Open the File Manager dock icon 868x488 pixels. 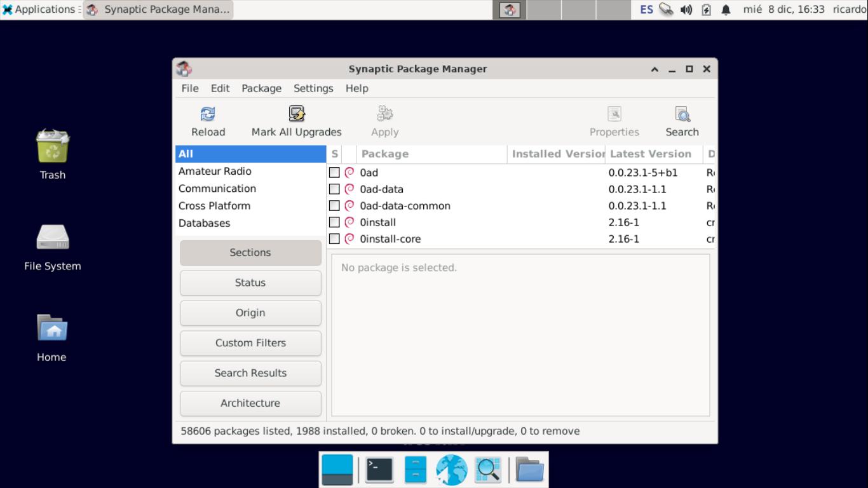pos(416,470)
